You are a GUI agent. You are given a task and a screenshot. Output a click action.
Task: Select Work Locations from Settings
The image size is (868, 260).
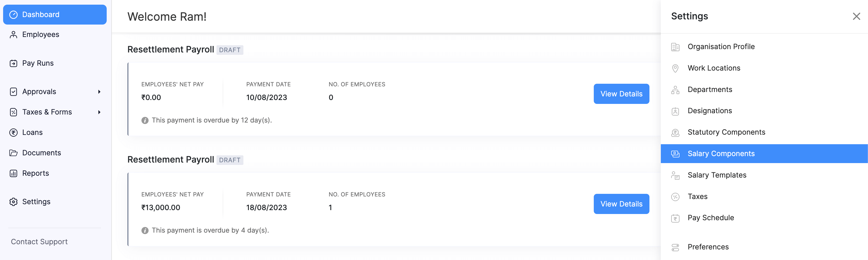coord(714,68)
